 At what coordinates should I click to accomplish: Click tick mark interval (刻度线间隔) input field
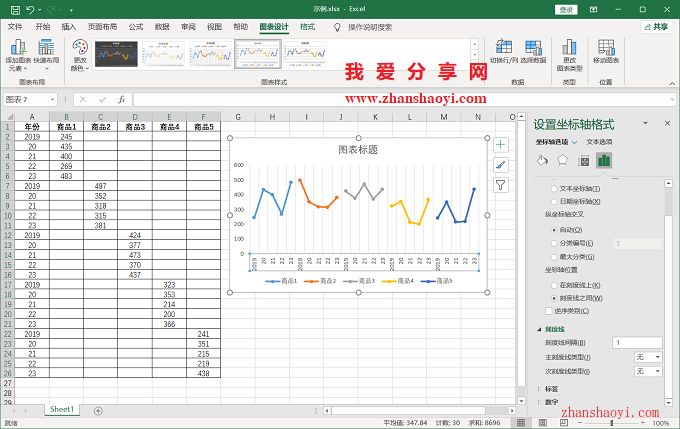[637, 343]
